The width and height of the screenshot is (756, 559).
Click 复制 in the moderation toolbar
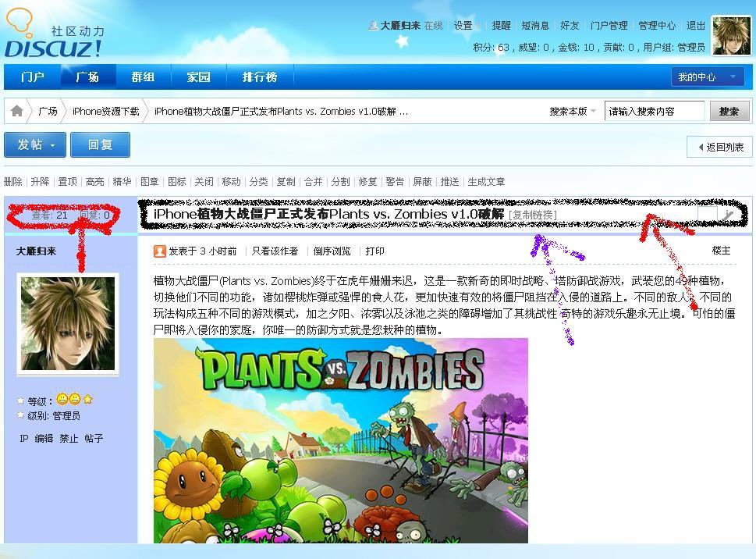pyautogui.click(x=286, y=181)
